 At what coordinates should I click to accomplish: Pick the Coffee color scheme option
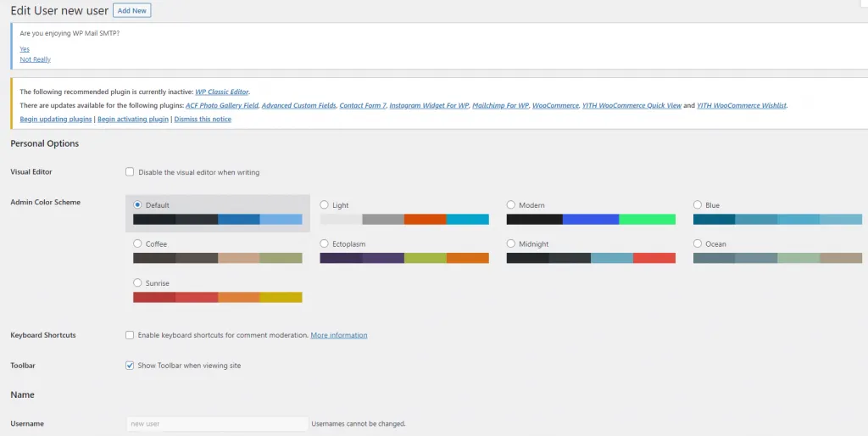(138, 244)
